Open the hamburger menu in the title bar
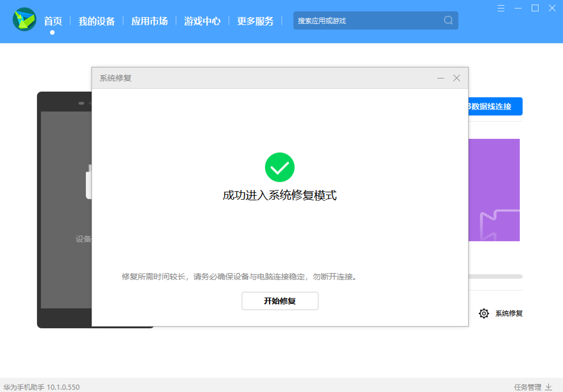Viewport: 563px width, 392px height. [x=501, y=8]
